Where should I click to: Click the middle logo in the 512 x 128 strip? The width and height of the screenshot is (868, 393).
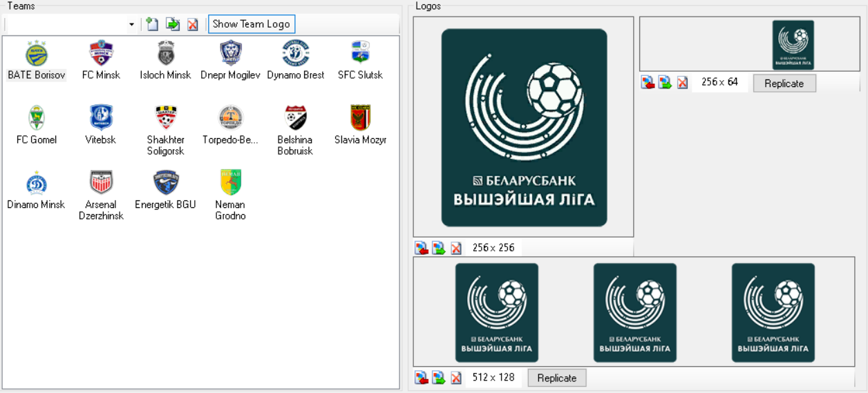[634, 312]
